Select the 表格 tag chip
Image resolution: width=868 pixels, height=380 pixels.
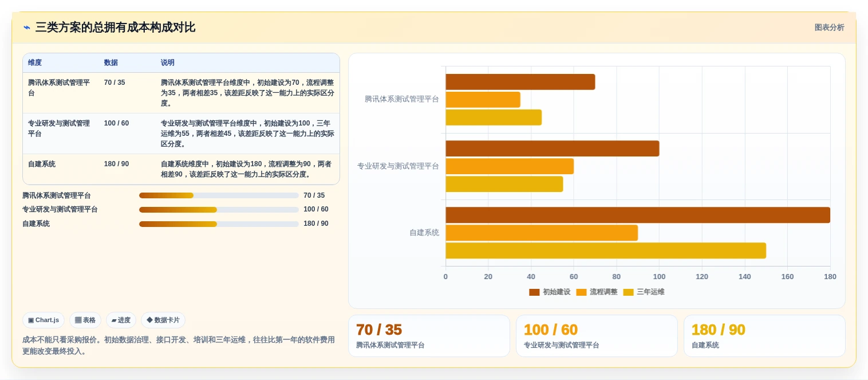[x=85, y=320]
